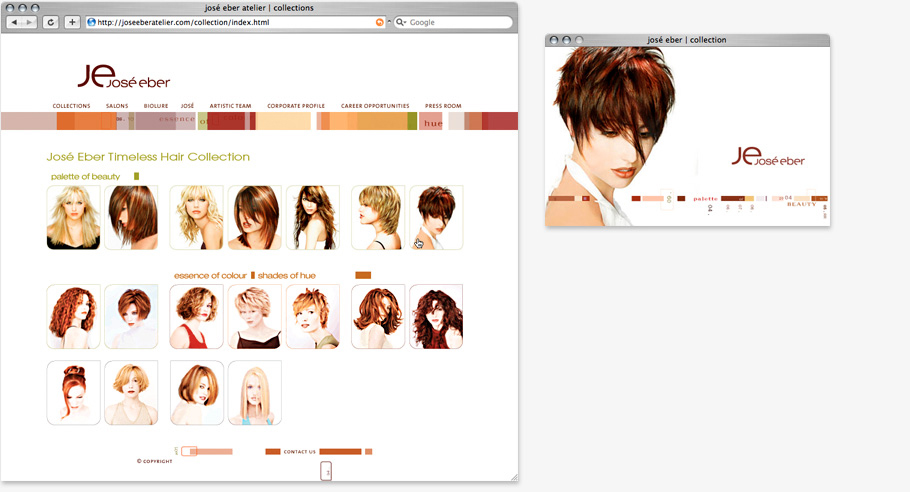Focus the URL address field
910x492 pixels.
click(235, 23)
